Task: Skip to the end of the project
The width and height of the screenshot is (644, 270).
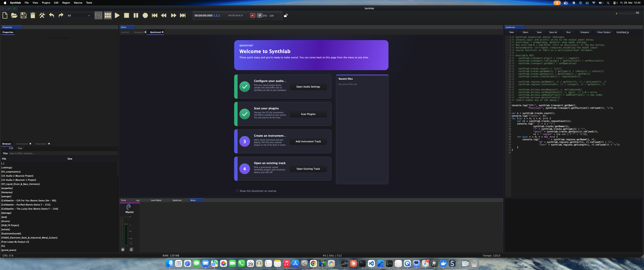Action: tap(183, 16)
